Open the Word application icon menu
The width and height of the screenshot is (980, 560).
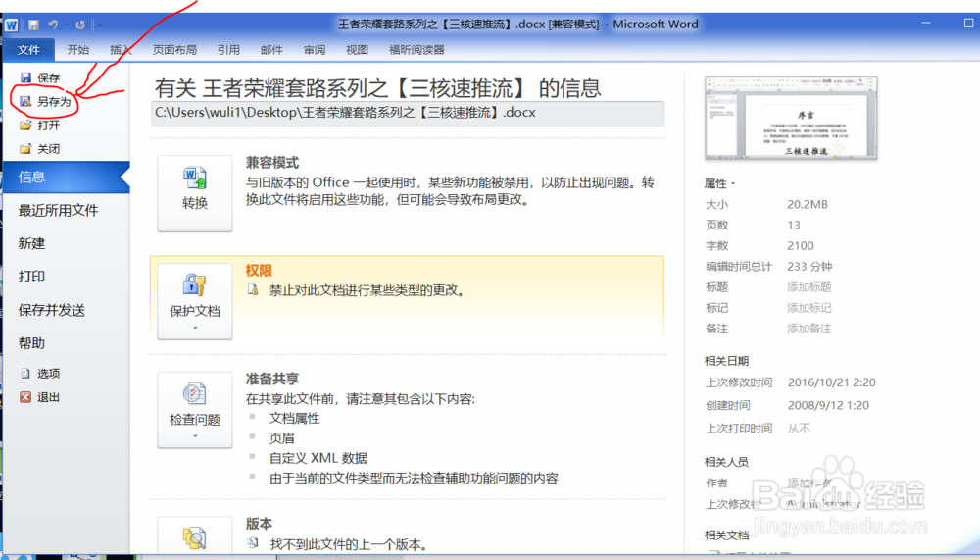pyautogui.click(x=12, y=25)
